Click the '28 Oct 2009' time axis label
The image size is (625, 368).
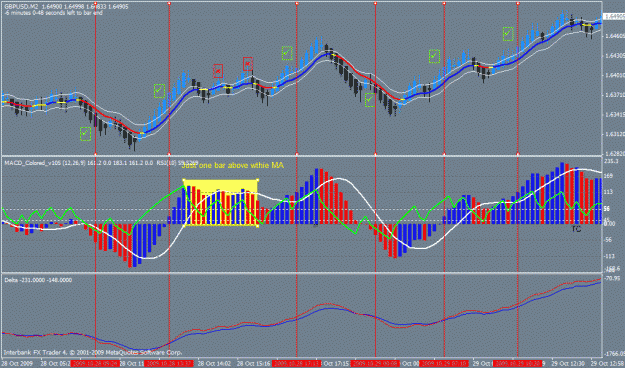18,364
